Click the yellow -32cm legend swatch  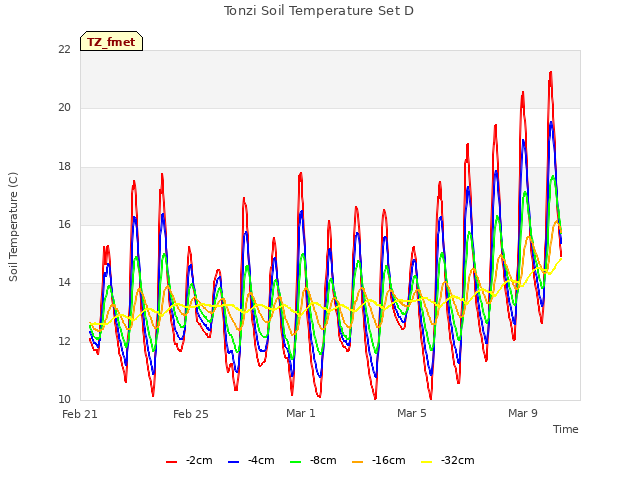click(x=427, y=462)
